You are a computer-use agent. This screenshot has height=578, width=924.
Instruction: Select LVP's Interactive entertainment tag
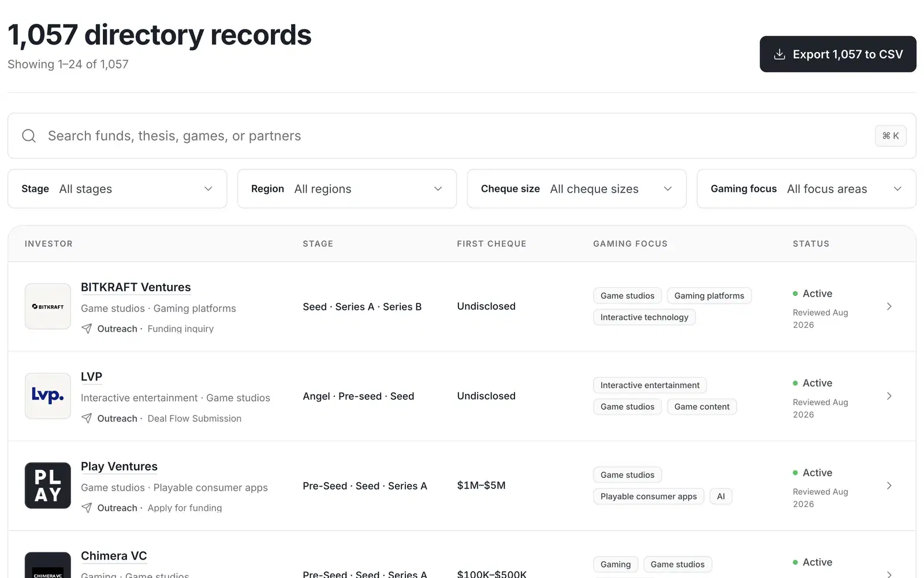[650, 386]
